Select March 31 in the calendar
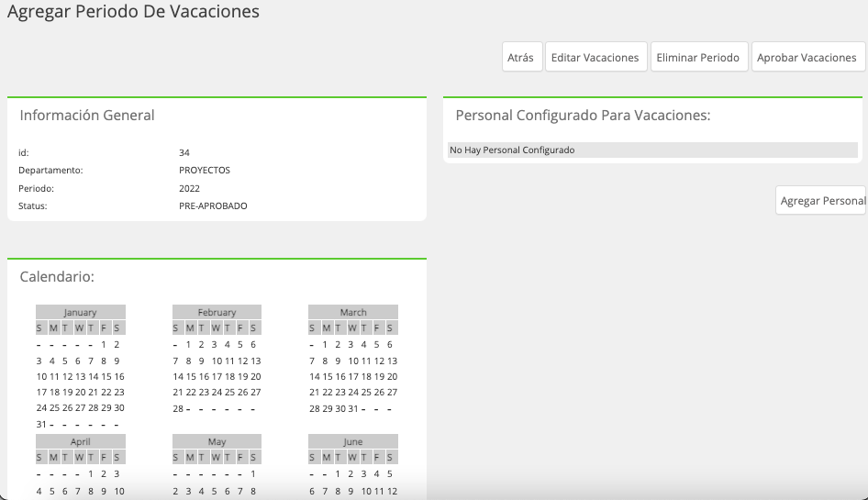868x500 pixels. point(352,408)
